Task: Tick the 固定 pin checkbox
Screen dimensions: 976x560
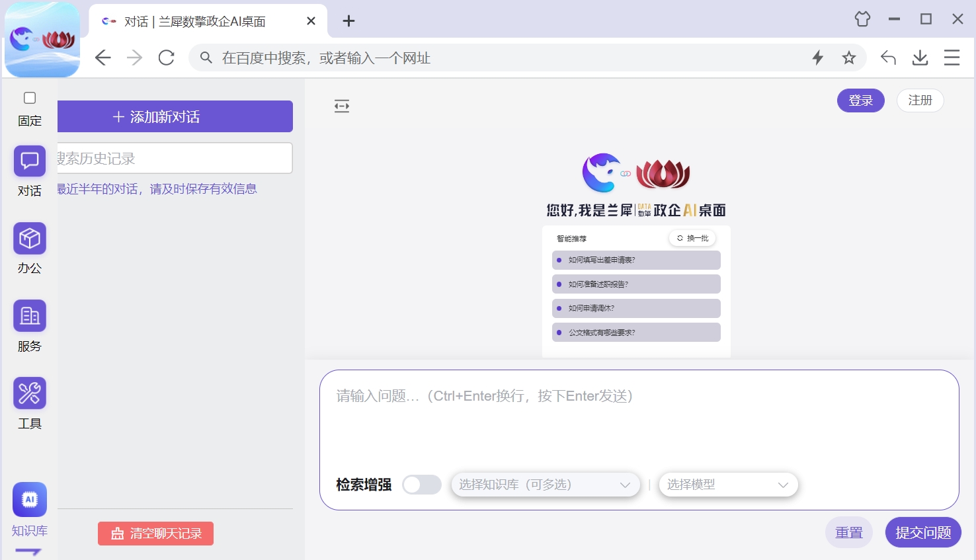Action: [x=30, y=98]
